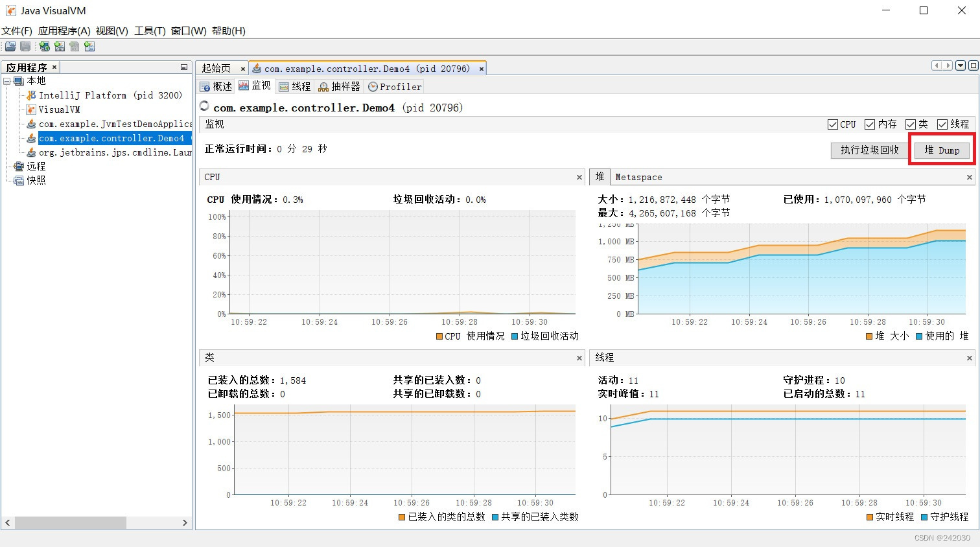Viewport: 980px width, 547px height.
Task: Click right arrow of Applications panel scrollbar
Action: click(x=185, y=522)
